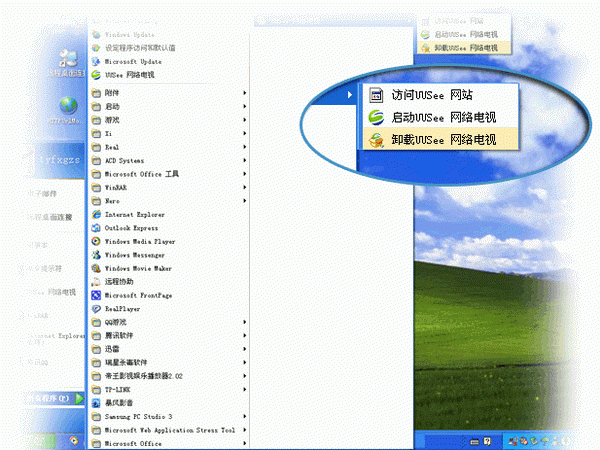Expand the Nero submenu arrow
Image resolution: width=600 pixels, height=450 pixels.
[245, 201]
